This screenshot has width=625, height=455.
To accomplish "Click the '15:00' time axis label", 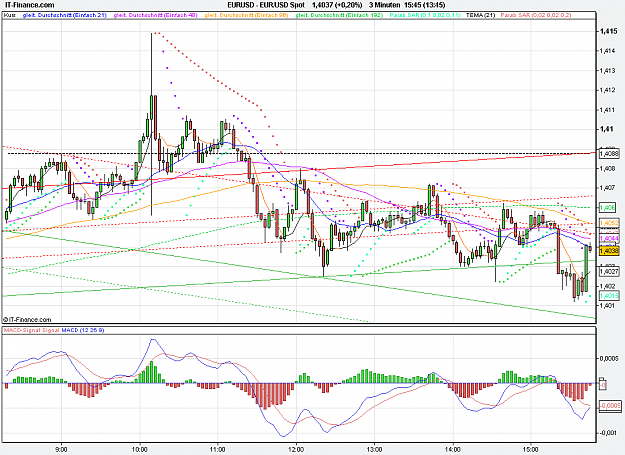I will point(531,449).
